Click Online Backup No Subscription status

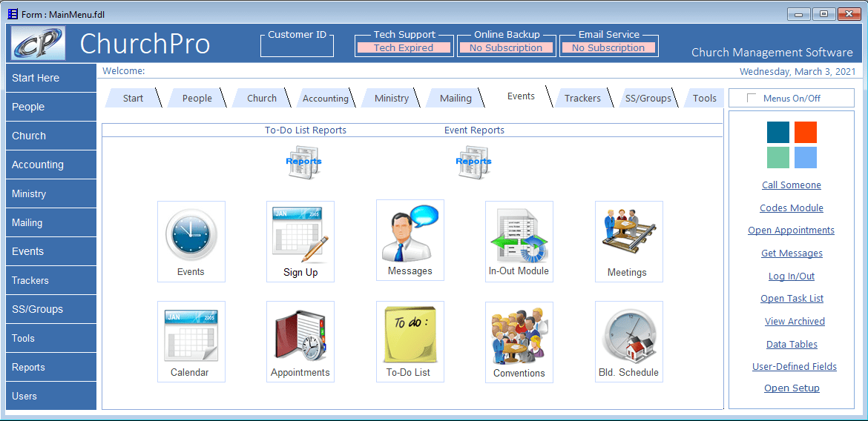(506, 48)
